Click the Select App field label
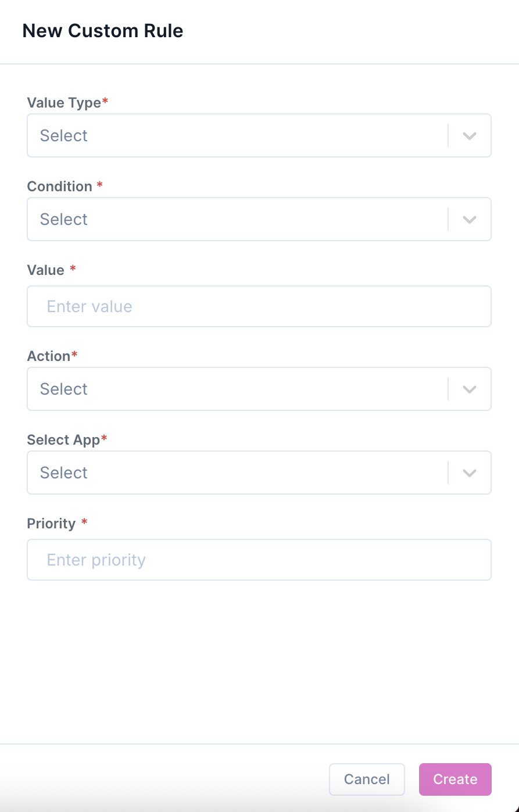Image resolution: width=519 pixels, height=812 pixels. tap(63, 440)
